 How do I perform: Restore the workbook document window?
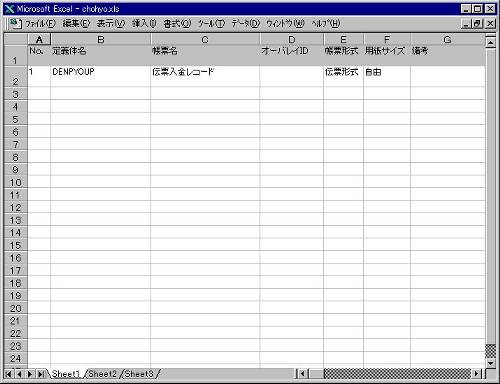[478, 24]
